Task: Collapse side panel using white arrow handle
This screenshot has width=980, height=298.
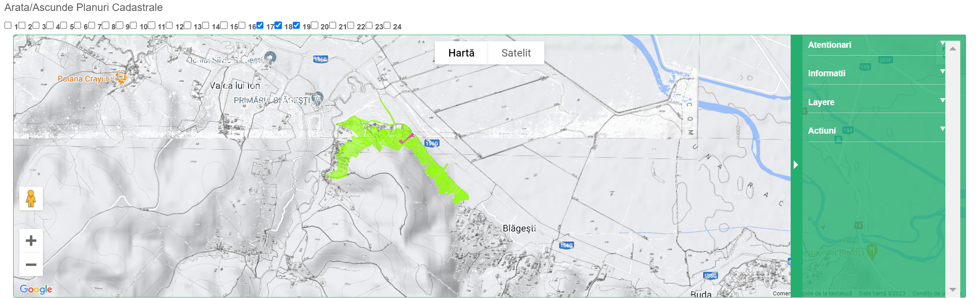Action: point(796,165)
